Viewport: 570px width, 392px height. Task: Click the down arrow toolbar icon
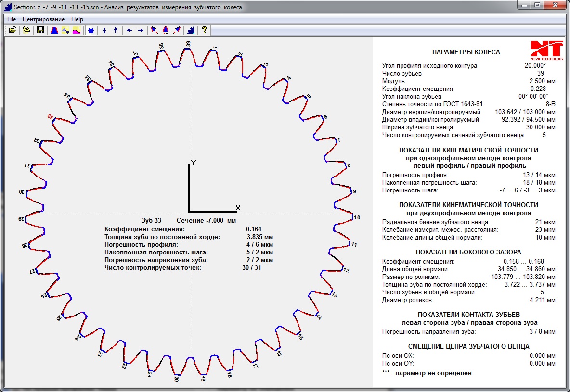point(104,30)
